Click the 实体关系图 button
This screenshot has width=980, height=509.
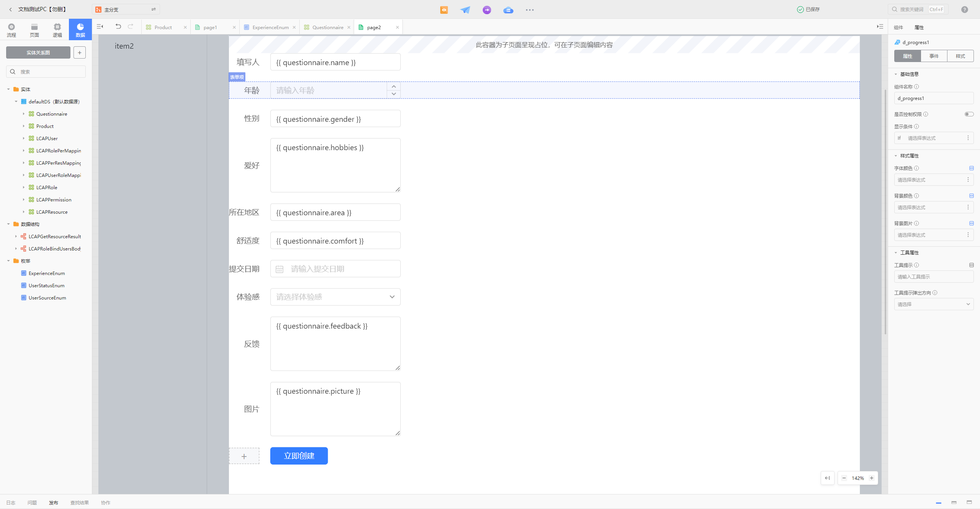click(x=38, y=52)
